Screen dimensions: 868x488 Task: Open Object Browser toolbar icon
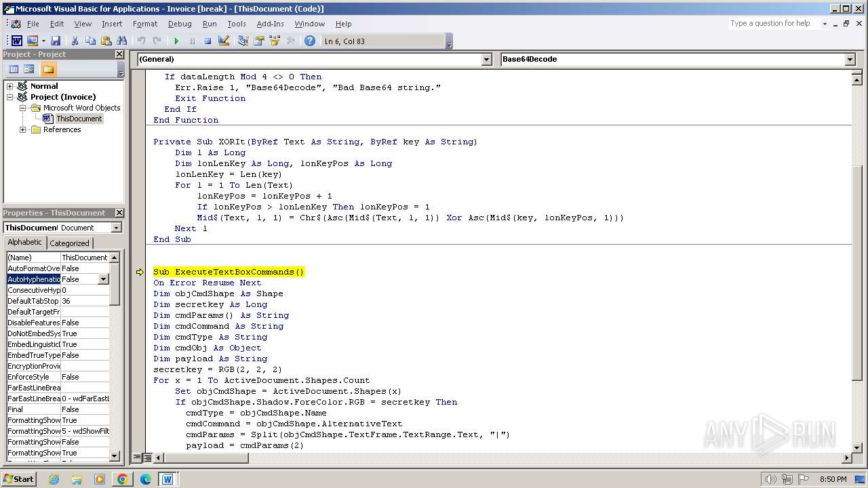[x=275, y=41]
